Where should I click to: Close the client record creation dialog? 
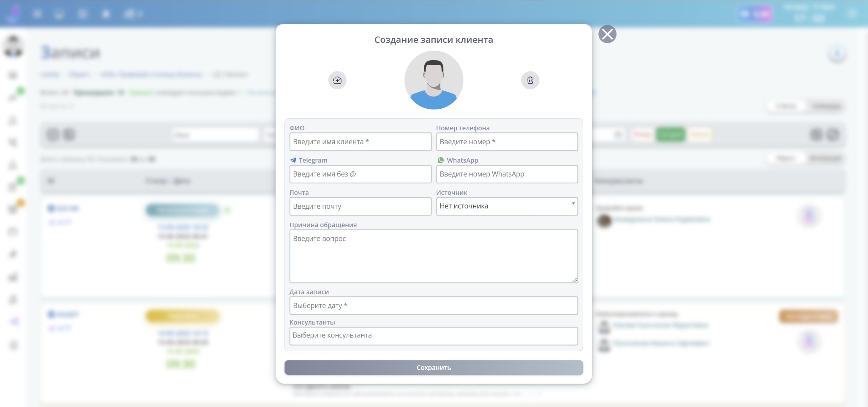[x=607, y=34]
